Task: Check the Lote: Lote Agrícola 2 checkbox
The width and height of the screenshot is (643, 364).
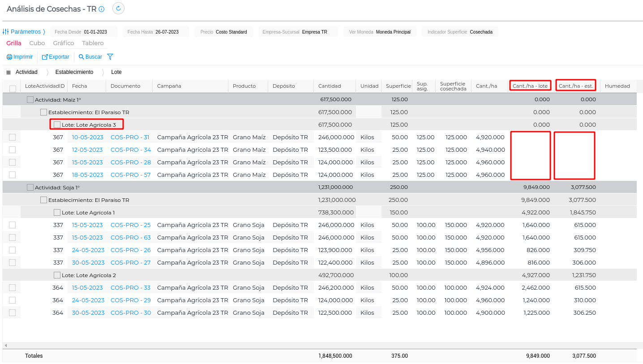Action: (57, 275)
